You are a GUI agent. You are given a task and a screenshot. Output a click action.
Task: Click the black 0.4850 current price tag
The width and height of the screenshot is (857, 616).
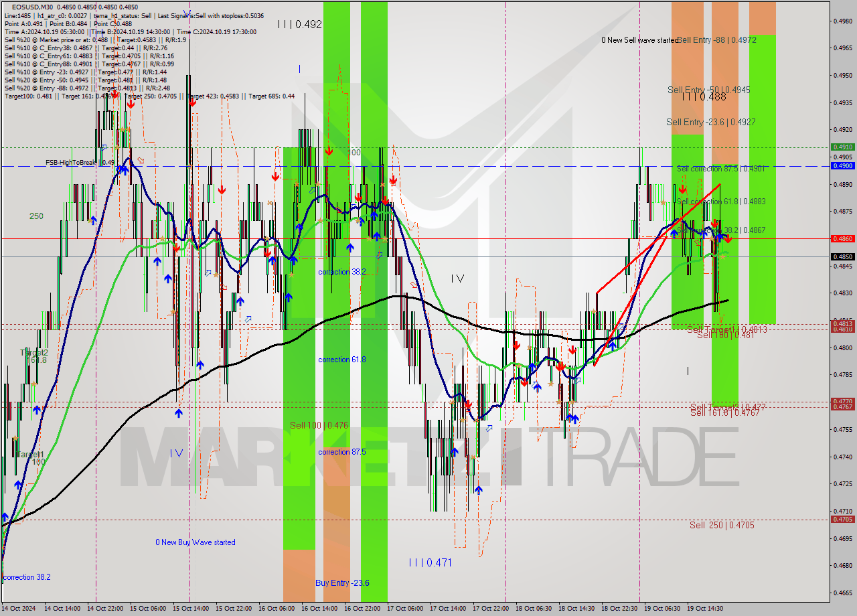(842, 256)
